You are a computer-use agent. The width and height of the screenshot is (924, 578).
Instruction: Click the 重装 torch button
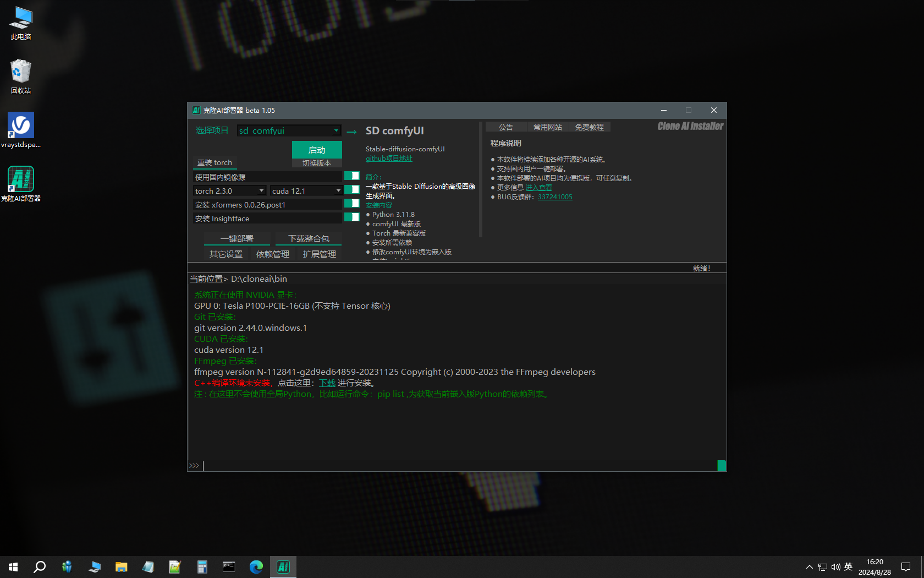[215, 163]
